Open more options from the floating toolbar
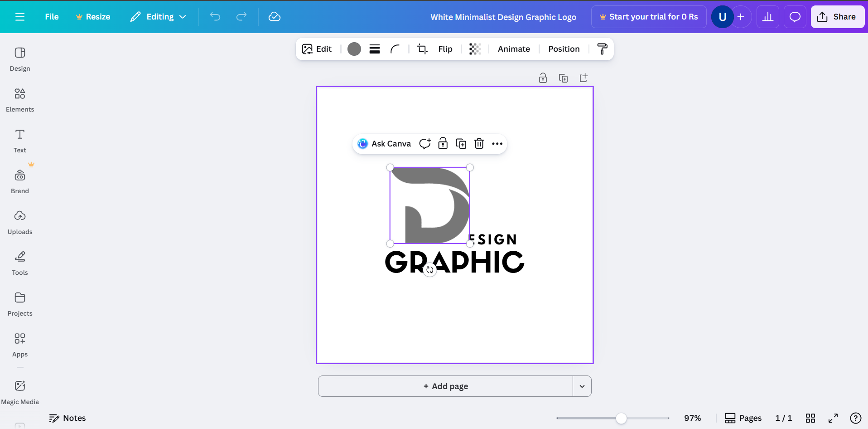 point(497,143)
